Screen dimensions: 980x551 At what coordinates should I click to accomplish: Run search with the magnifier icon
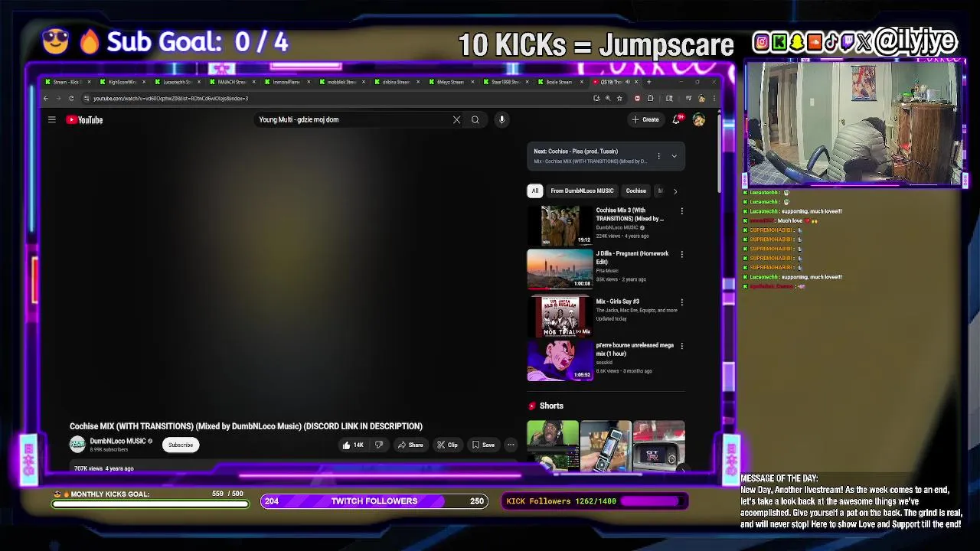click(475, 119)
